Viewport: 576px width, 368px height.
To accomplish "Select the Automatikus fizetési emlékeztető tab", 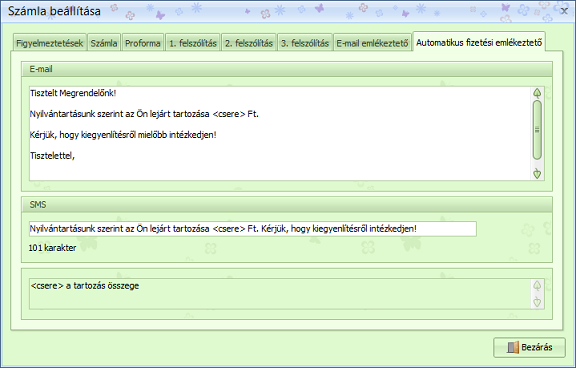I will click(479, 42).
